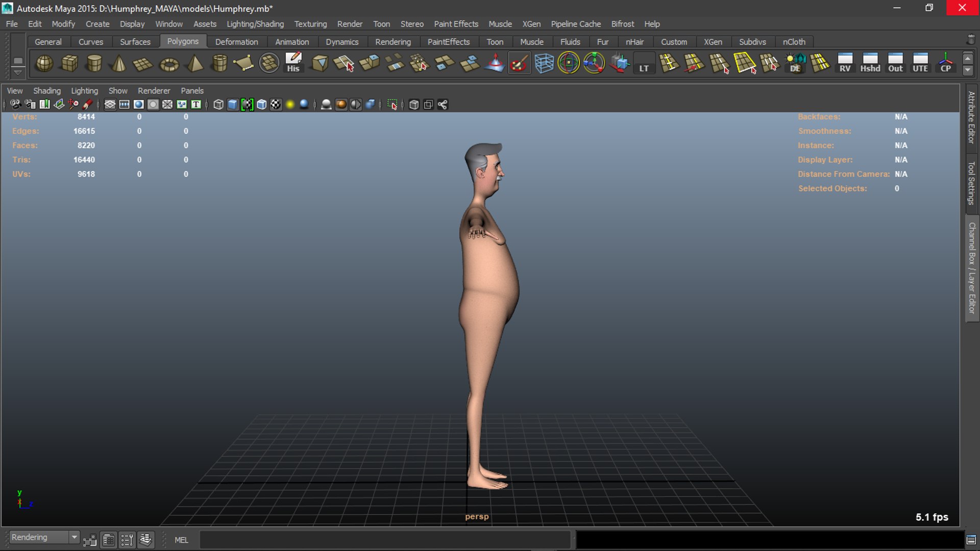980x551 pixels.
Task: Create a polygon sphere from the shelf
Action: coord(44,63)
